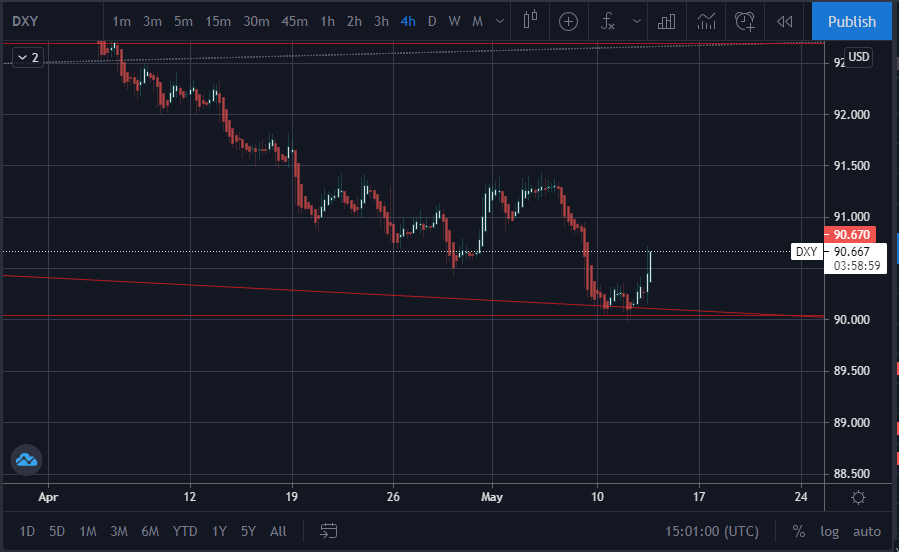Open indicator templates icon
The height and width of the screenshot is (552, 899).
[706, 22]
